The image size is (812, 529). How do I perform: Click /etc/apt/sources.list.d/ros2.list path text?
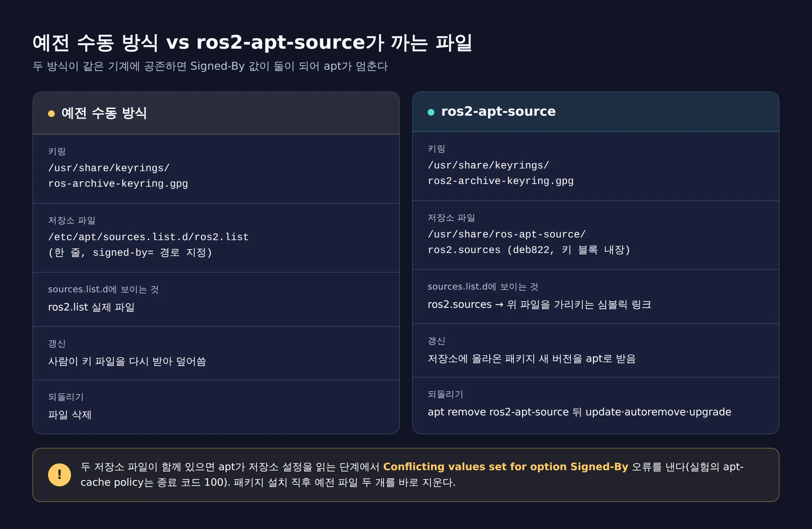[149, 237]
